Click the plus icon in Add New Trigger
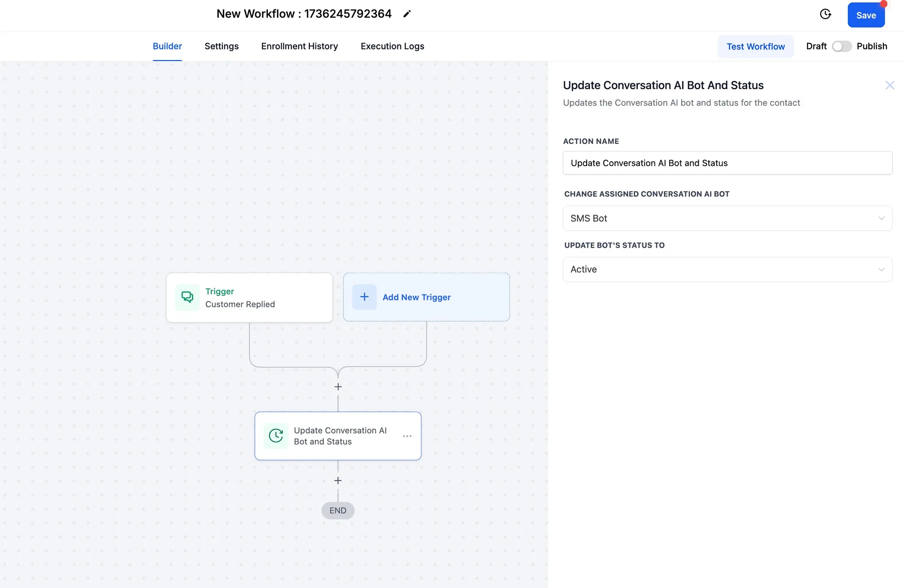Screen dimensions: 904x588 tap(364, 297)
